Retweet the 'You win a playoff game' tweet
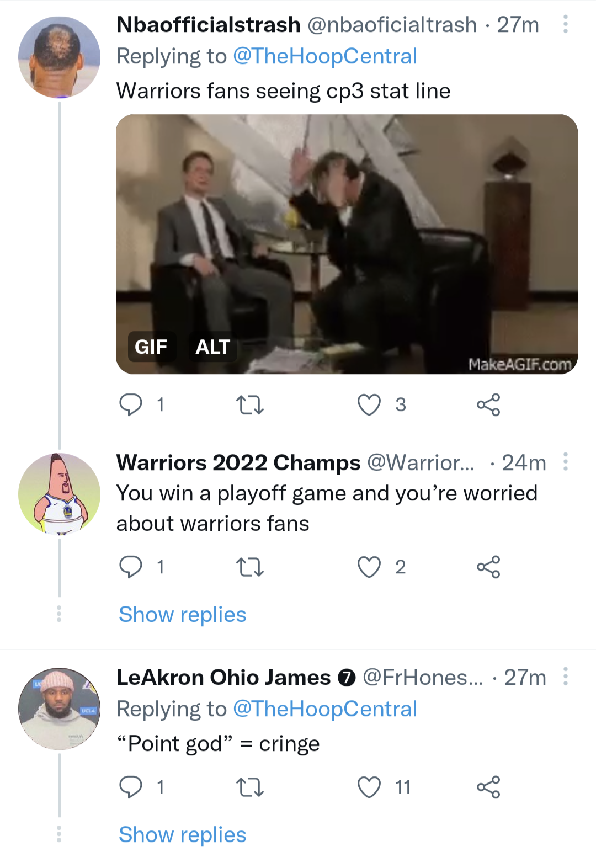Screen dimensions: 596x868 (x=250, y=567)
